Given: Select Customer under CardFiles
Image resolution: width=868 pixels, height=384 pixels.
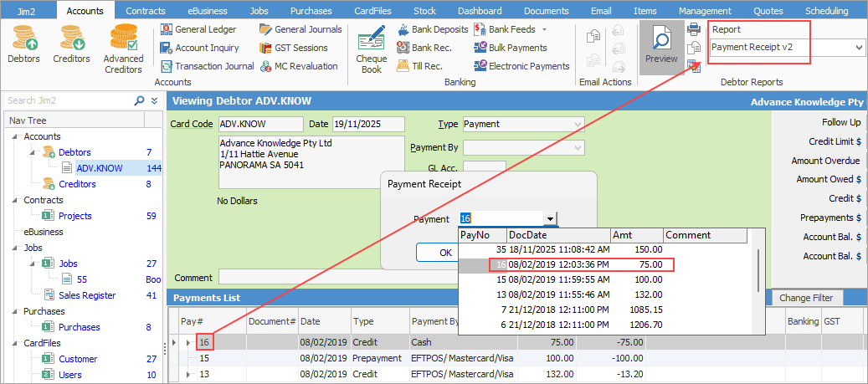Looking at the screenshot, I should pyautogui.click(x=78, y=359).
